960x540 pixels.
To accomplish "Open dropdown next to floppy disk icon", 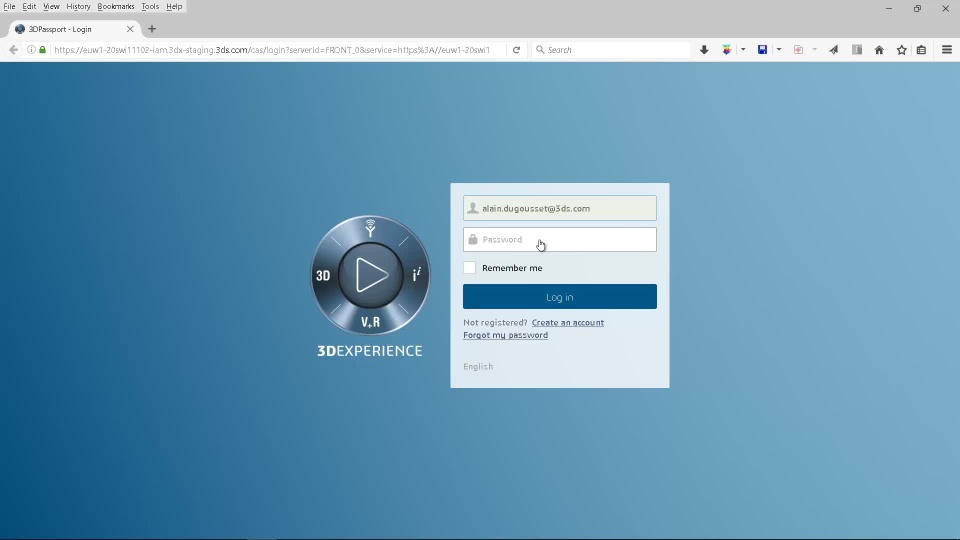I will click(x=779, y=50).
